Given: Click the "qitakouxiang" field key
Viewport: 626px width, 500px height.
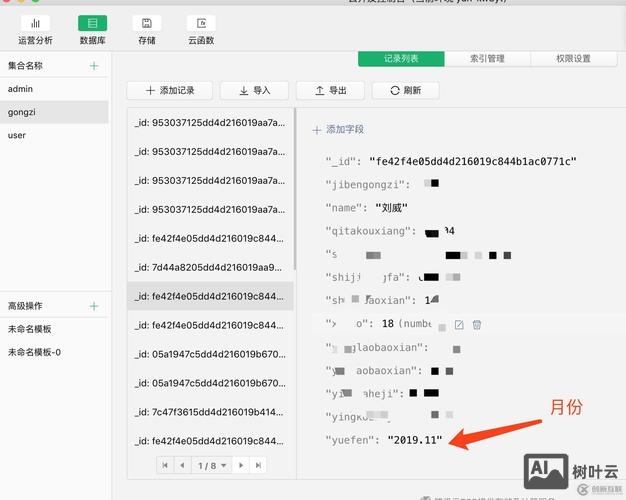Looking at the screenshot, I should (x=371, y=231).
